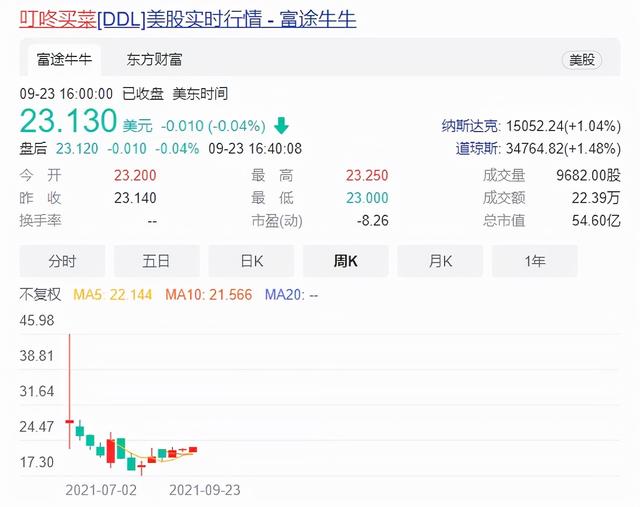Click the 不复权 adjustment label

[40, 294]
